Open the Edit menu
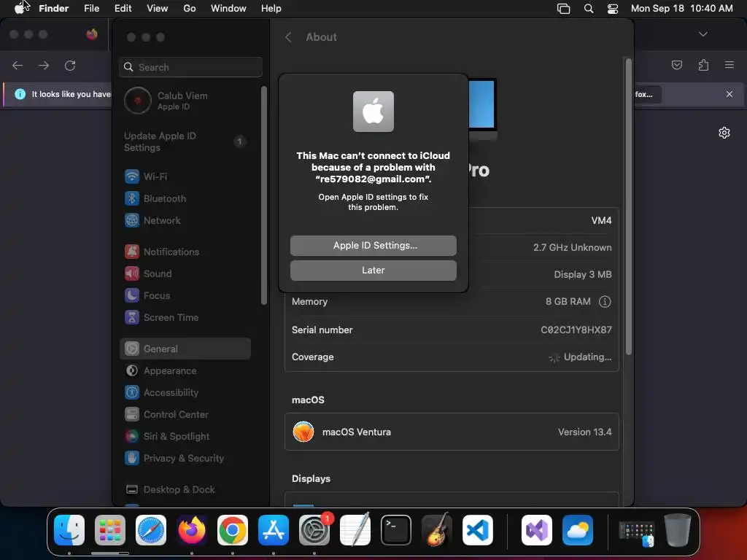The width and height of the screenshot is (747, 560). 123,8
